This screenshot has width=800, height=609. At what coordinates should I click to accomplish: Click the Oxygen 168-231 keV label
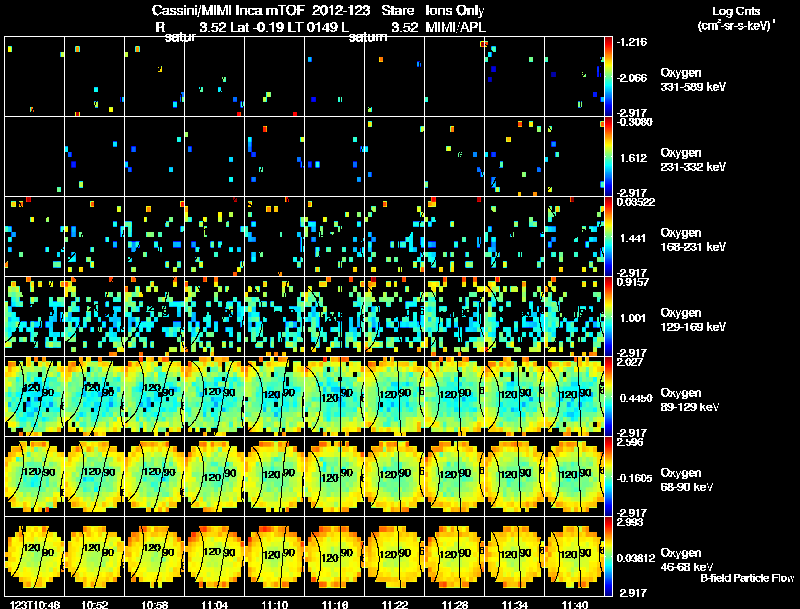pos(693,240)
